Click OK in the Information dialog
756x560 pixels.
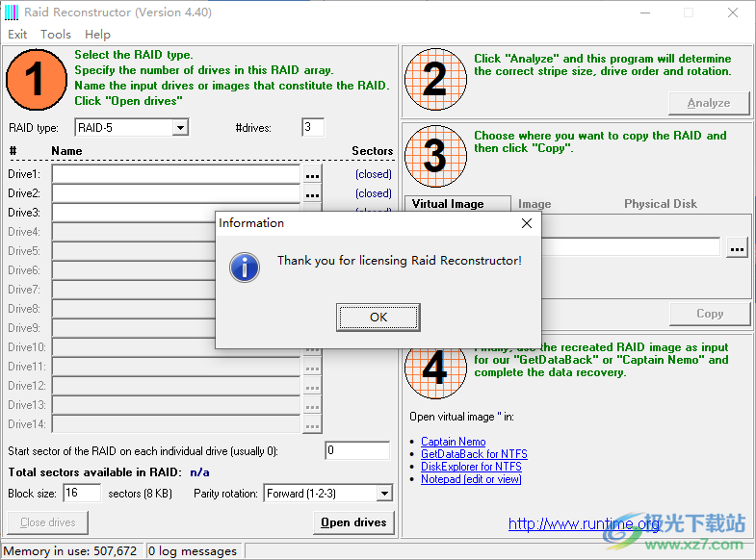click(378, 317)
